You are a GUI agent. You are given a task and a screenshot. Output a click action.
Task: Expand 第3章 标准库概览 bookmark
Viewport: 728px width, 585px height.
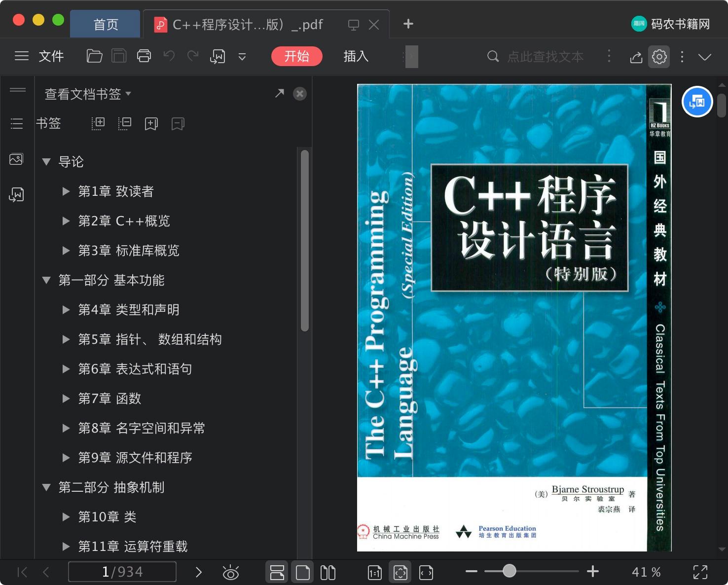[66, 250]
